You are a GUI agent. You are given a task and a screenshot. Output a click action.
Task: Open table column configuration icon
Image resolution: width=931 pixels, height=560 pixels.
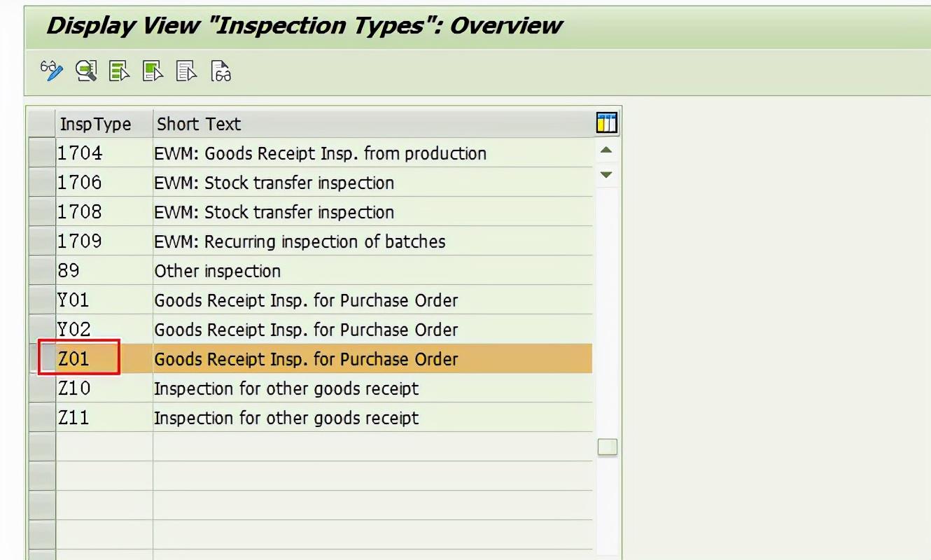point(608,122)
